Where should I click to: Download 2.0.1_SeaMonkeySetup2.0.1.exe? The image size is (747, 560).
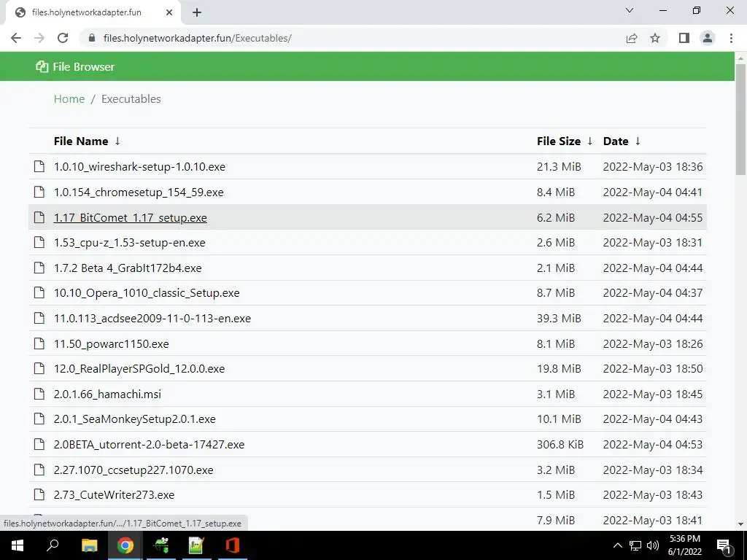(x=135, y=419)
